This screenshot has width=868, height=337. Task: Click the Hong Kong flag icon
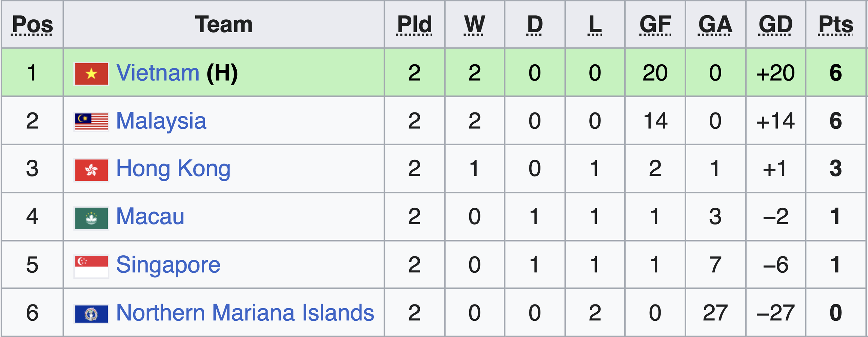click(91, 170)
